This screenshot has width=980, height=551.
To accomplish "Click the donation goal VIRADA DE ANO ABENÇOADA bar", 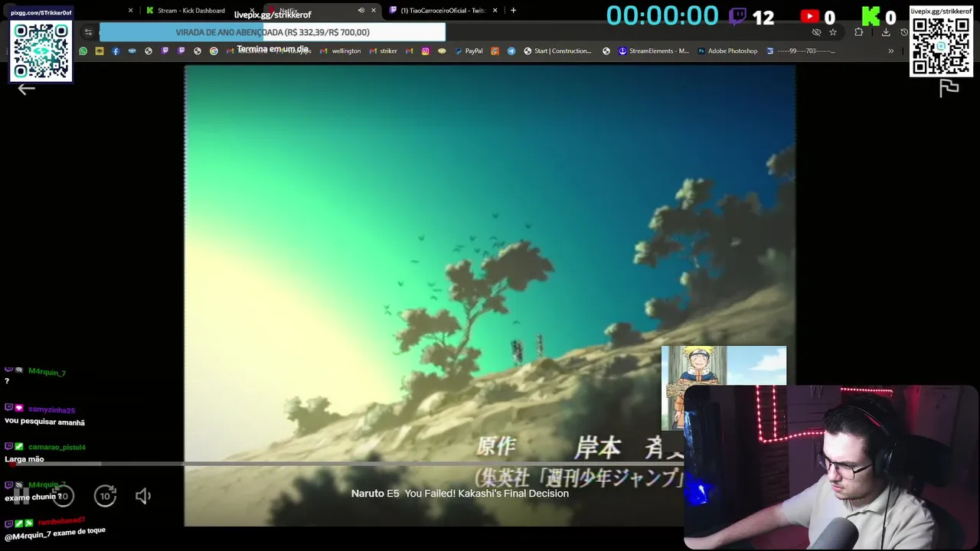I will pos(273,32).
